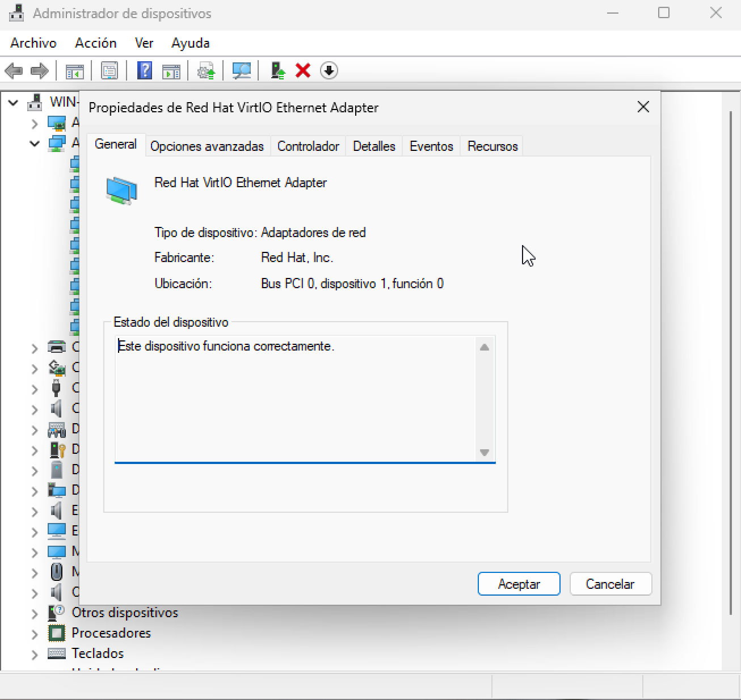
Task: Open Properties from the toolbar sheet icon
Action: (110, 71)
